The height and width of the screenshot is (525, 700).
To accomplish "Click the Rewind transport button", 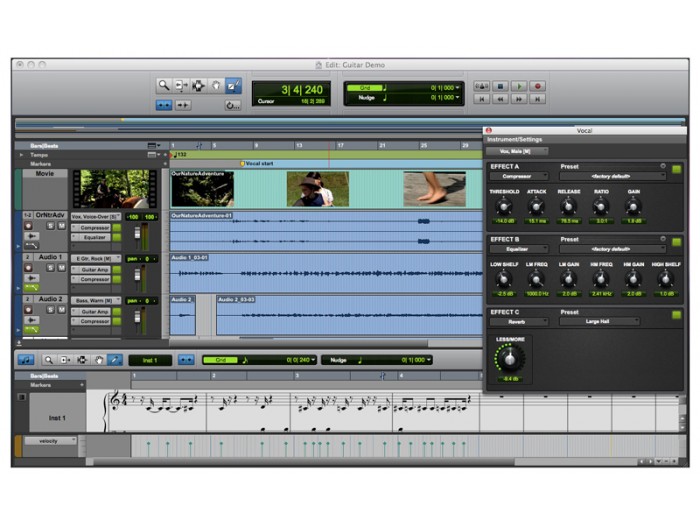I will (x=500, y=99).
